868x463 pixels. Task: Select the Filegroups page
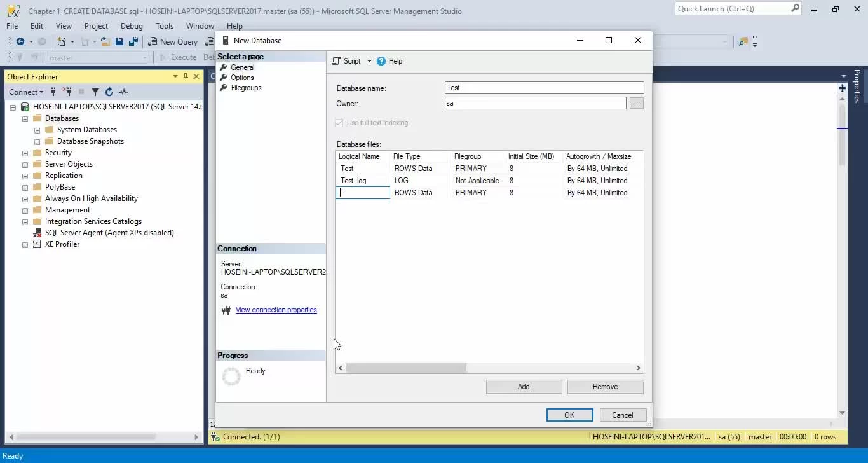246,88
